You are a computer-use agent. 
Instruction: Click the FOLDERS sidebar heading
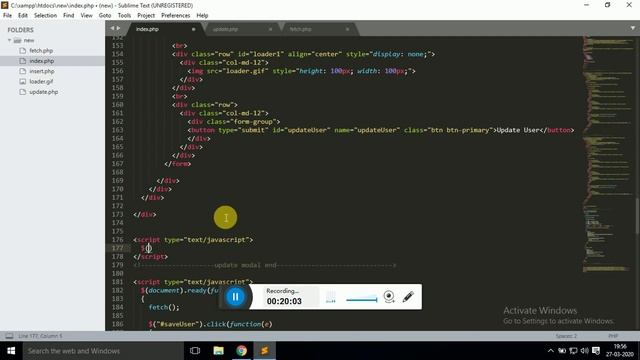20,30
